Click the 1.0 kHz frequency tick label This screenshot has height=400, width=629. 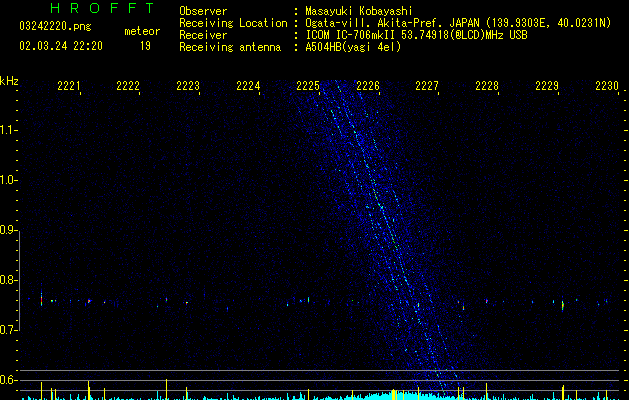click(8, 180)
